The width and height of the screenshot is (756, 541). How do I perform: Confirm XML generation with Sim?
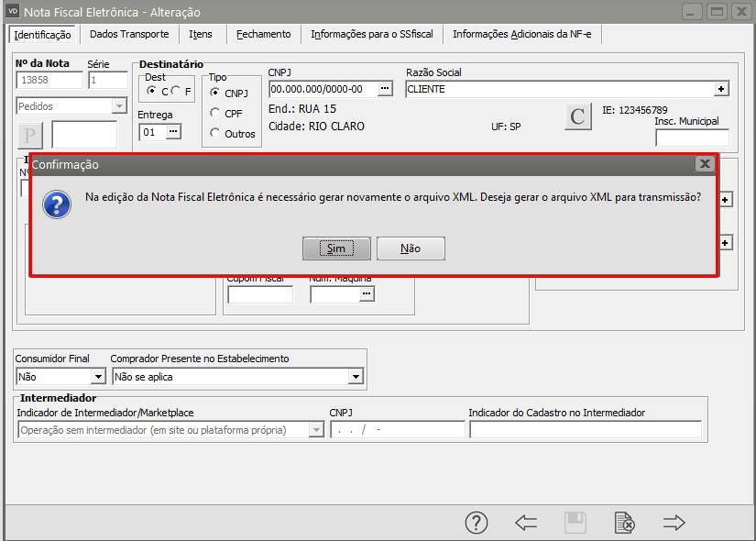[x=336, y=248]
